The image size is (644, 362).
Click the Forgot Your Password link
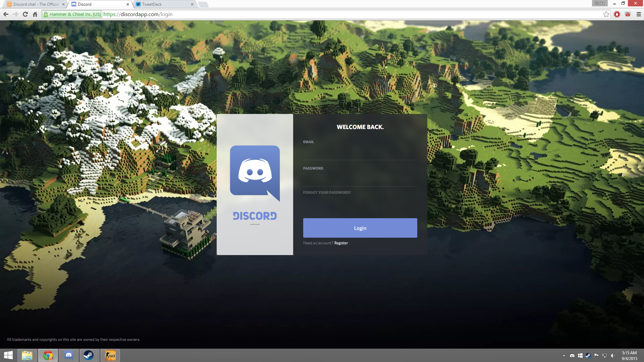[327, 192]
